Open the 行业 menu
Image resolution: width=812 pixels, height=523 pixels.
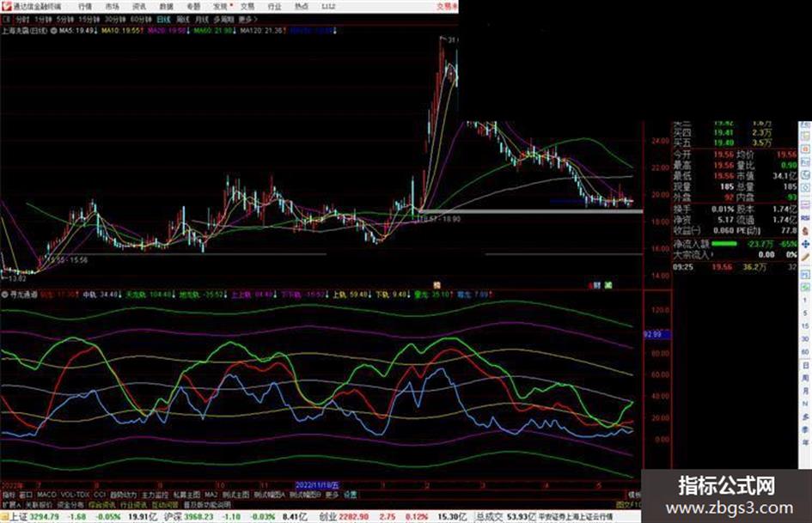(274, 7)
